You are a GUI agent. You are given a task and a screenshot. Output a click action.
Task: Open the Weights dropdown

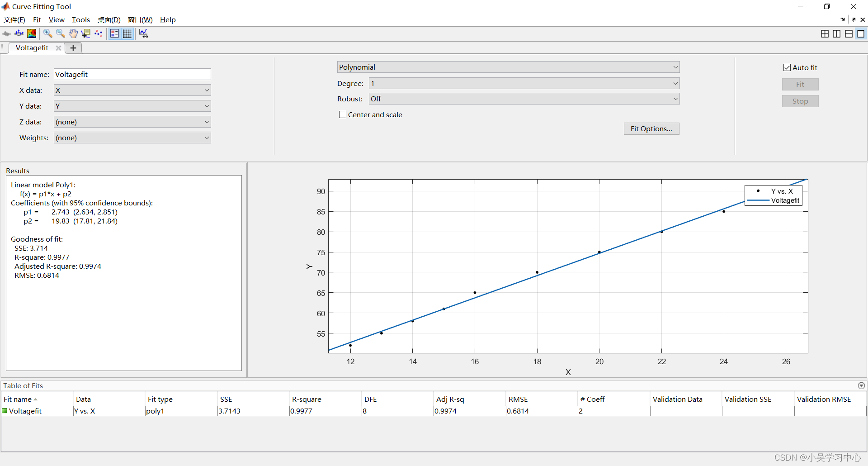132,138
